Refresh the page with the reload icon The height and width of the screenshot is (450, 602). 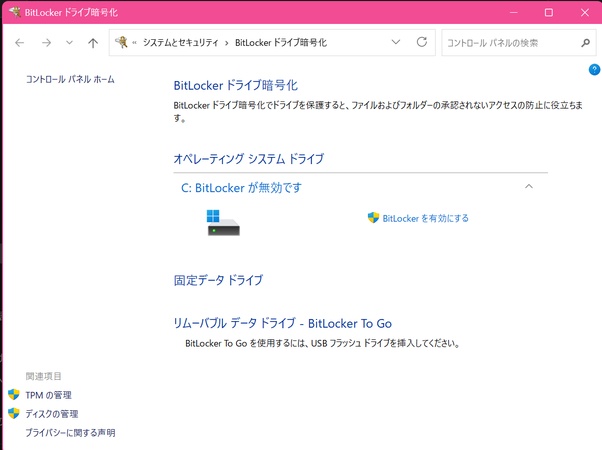point(422,42)
